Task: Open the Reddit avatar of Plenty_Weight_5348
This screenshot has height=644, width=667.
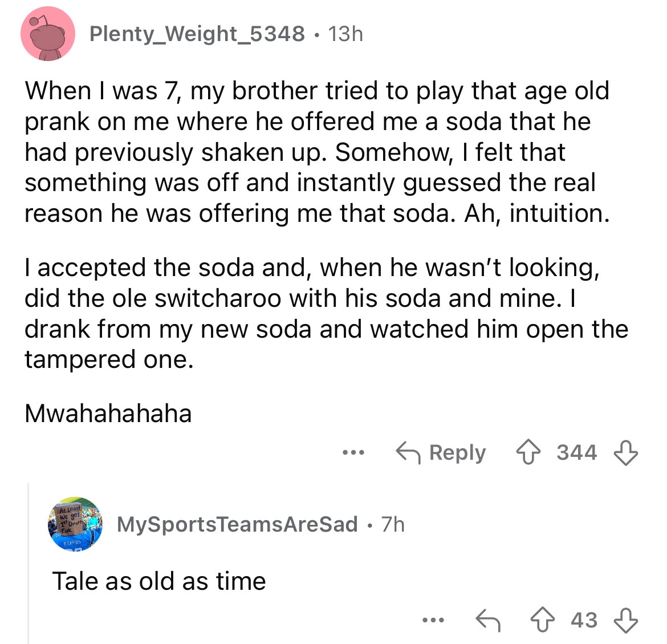Action: tap(47, 33)
